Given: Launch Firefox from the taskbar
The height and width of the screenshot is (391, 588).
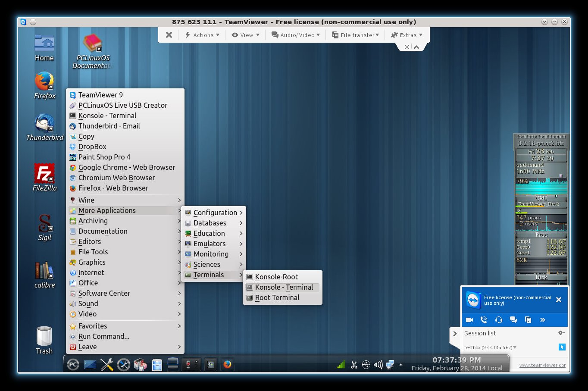Looking at the screenshot, I should click(x=227, y=364).
